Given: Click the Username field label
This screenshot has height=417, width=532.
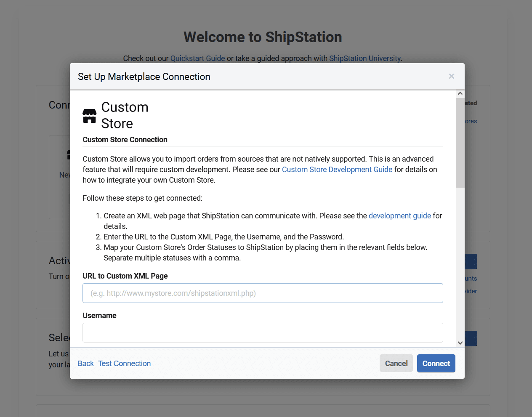Looking at the screenshot, I should [99, 316].
